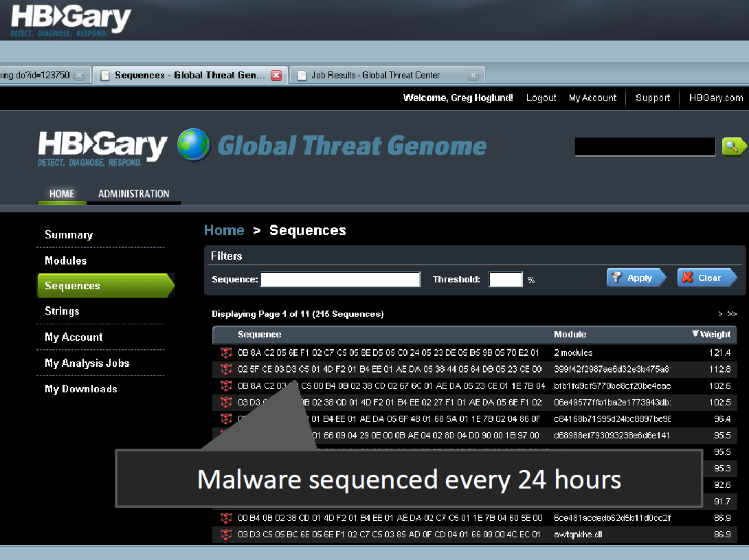Open module 6ce481acdedb62d5b11d0cc2f
Image resolution: width=749 pixels, height=560 pixels.
coord(612,518)
